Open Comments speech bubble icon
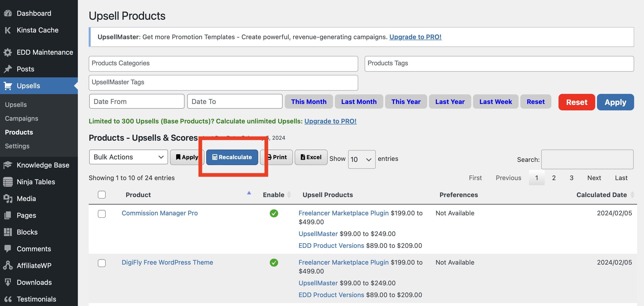This screenshot has height=306, width=644. click(8, 249)
